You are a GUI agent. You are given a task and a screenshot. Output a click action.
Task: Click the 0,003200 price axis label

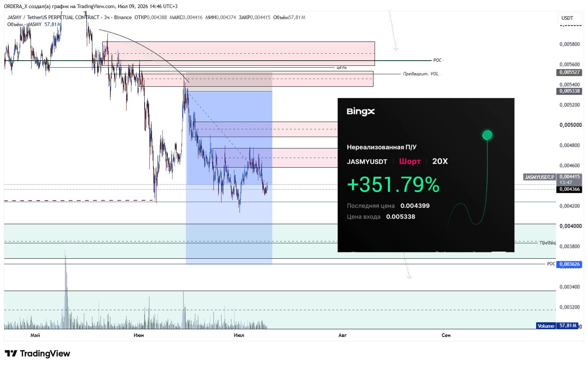(x=570, y=307)
